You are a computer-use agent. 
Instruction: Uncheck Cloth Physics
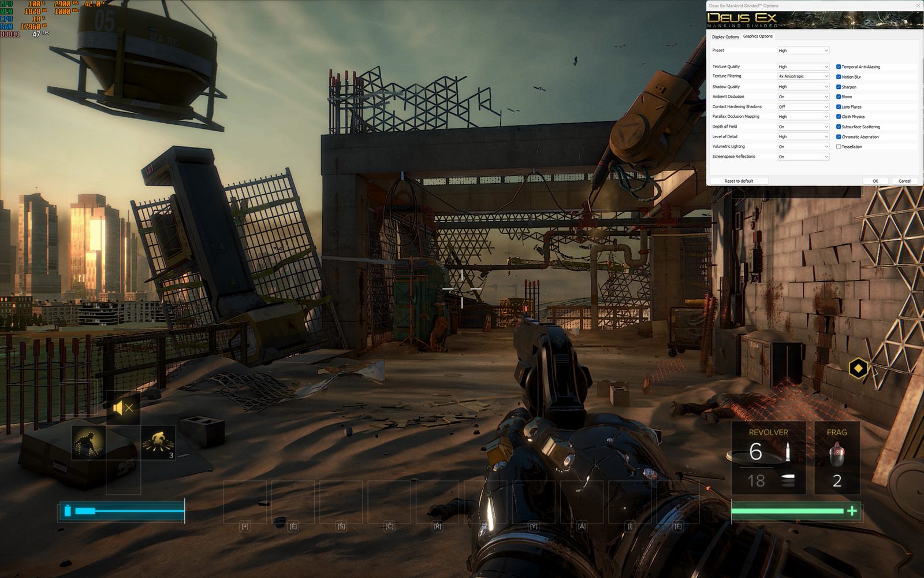tap(839, 117)
